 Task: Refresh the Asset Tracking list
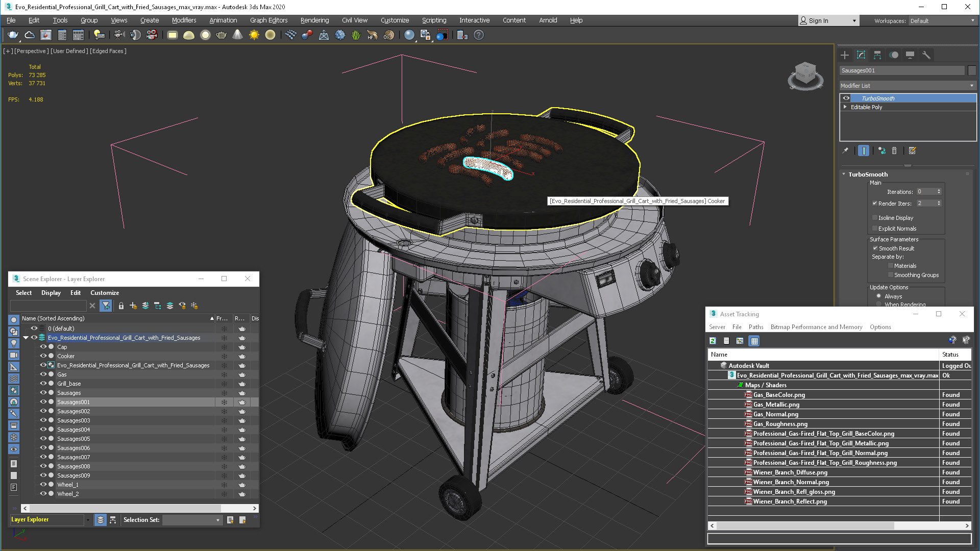713,341
